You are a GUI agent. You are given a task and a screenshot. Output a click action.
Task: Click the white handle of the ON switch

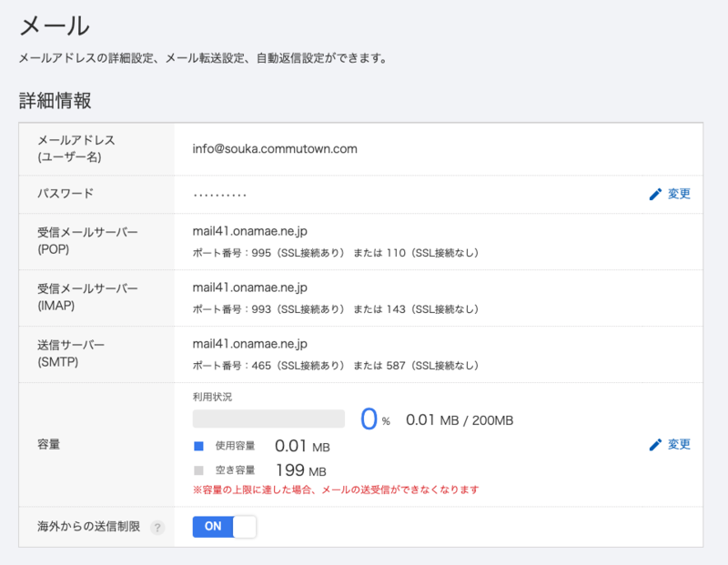tap(245, 527)
